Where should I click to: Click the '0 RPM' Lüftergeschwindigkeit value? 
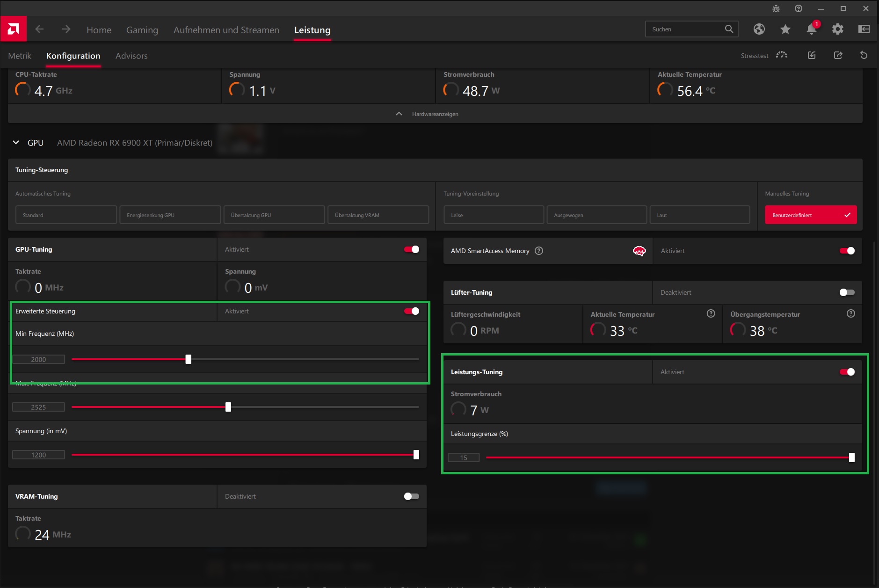pyautogui.click(x=485, y=331)
